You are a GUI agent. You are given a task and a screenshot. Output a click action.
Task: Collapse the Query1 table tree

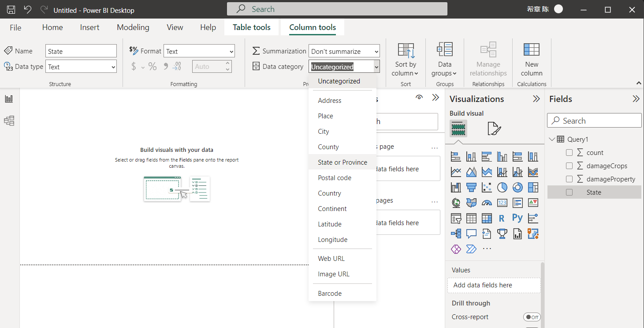(x=552, y=139)
